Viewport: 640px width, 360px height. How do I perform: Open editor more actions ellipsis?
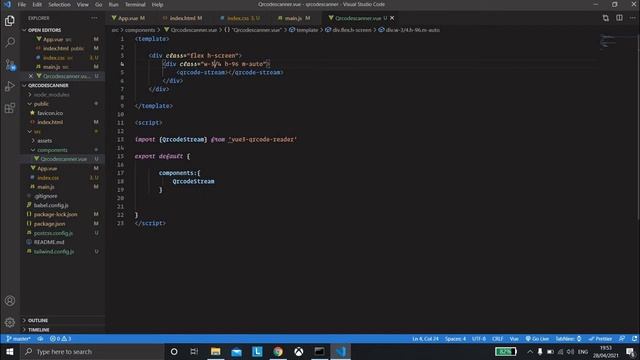tap(633, 18)
